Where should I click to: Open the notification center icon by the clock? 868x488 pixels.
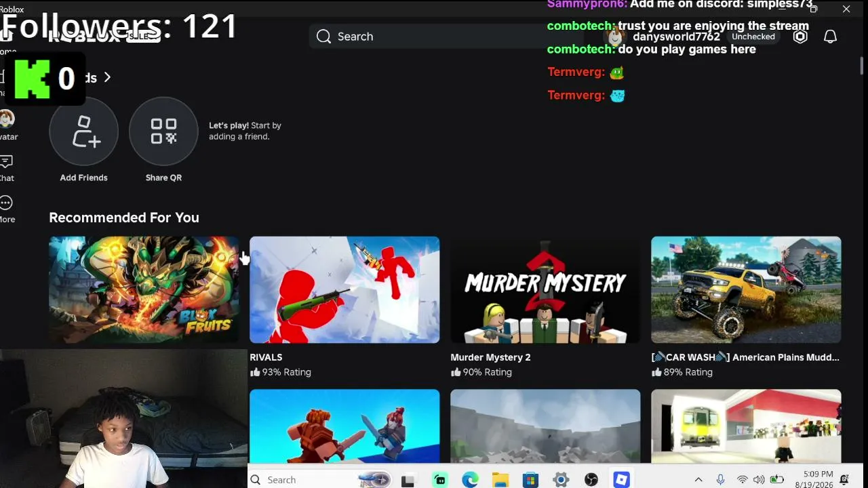844,480
